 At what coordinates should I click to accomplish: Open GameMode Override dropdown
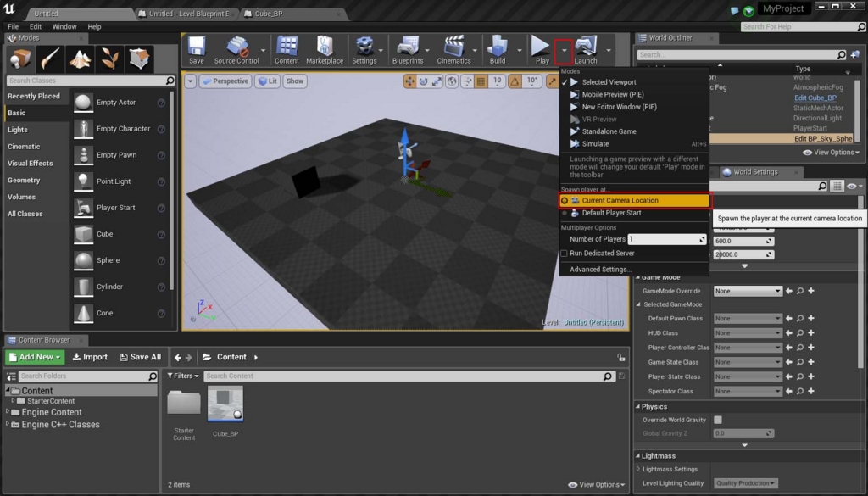pyautogui.click(x=748, y=291)
